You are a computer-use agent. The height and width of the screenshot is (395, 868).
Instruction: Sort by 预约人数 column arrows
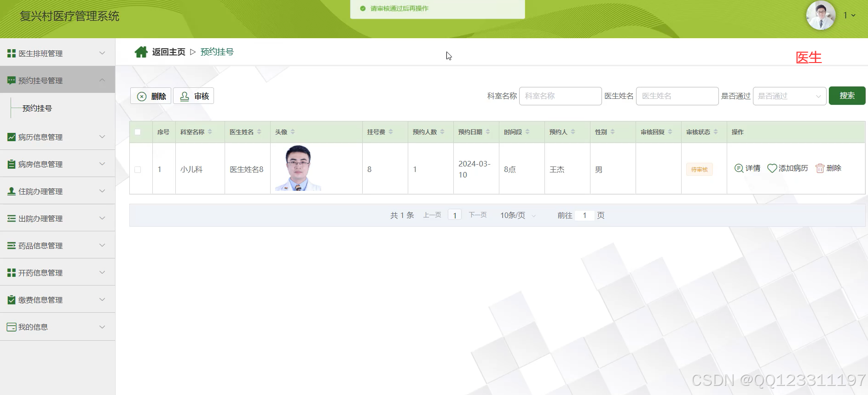pos(442,132)
